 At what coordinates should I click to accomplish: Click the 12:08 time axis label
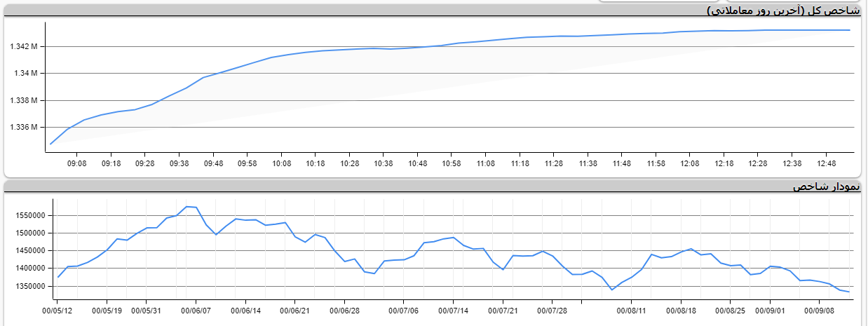(x=689, y=163)
